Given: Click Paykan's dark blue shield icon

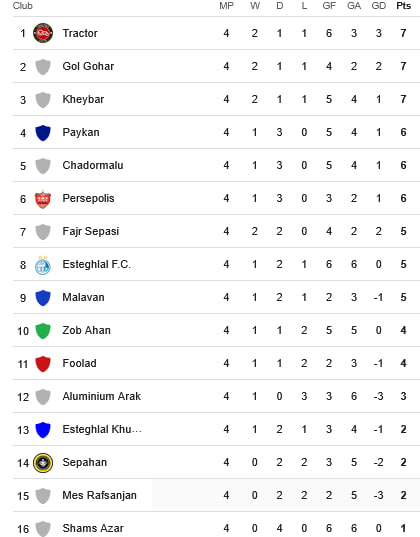Looking at the screenshot, I should (x=43, y=133).
